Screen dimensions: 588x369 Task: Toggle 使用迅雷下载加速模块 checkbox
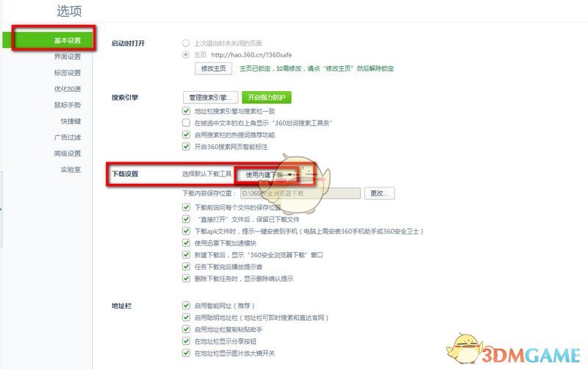pyautogui.click(x=186, y=243)
